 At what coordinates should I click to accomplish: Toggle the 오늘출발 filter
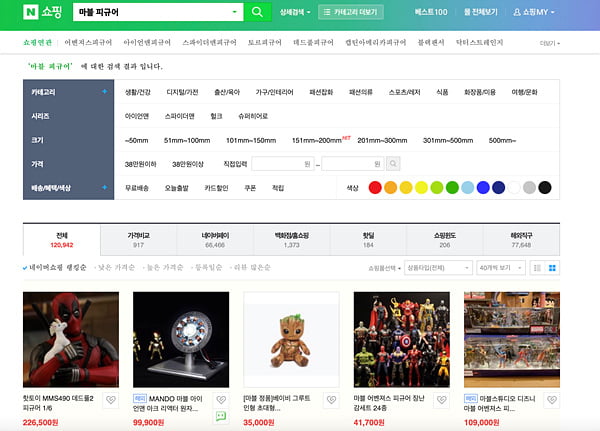(176, 188)
